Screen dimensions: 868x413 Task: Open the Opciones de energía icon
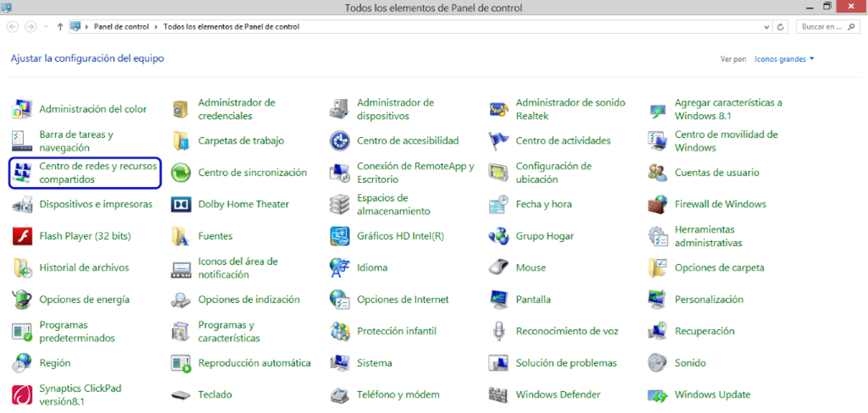22,300
